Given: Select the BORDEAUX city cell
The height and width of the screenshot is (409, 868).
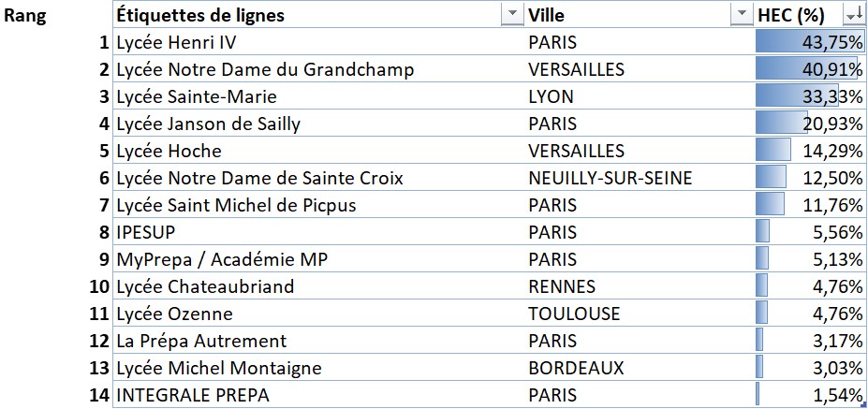Looking at the screenshot, I should tap(576, 368).
